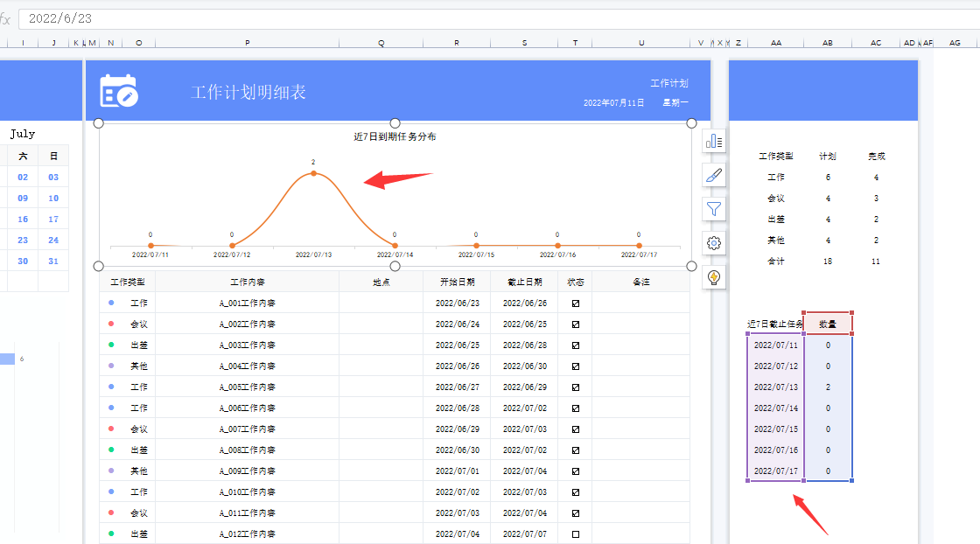Select the 数量 header cell in the summary
Viewport: 980px width, 544px height.
coord(828,324)
